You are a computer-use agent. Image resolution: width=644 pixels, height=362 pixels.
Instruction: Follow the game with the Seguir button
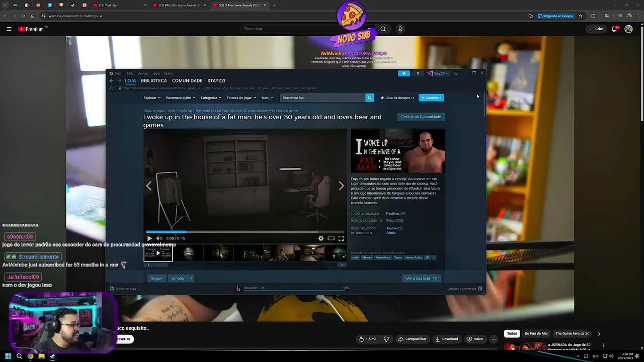point(157,278)
